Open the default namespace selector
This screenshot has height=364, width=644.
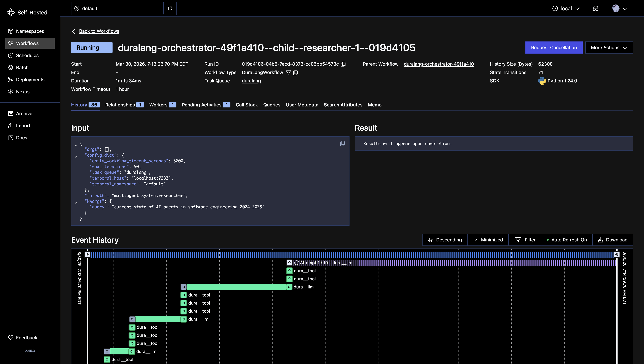117,9
